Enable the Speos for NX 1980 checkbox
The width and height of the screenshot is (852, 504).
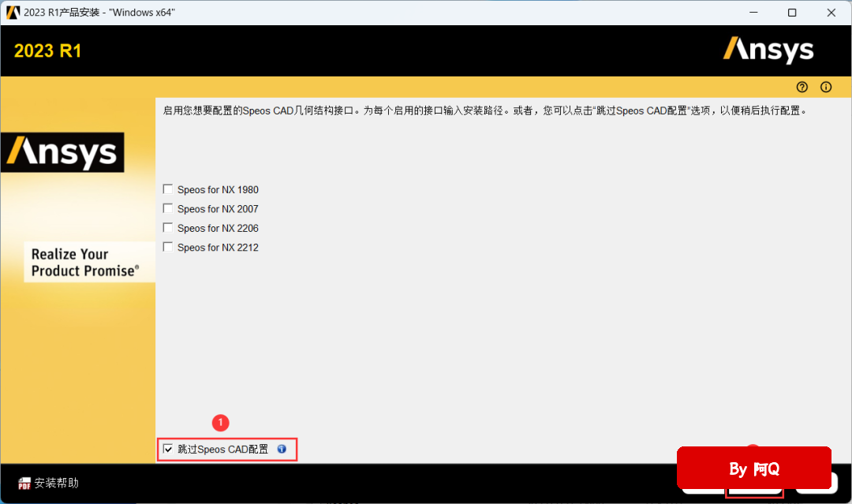(x=167, y=189)
